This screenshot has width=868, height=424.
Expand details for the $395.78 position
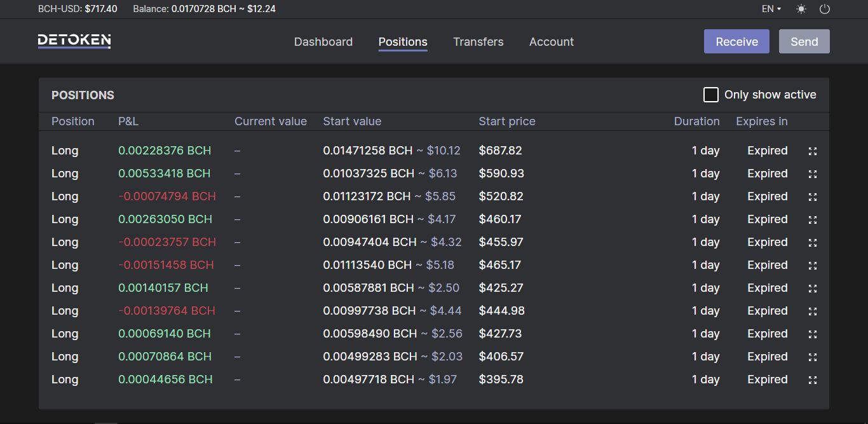click(812, 380)
